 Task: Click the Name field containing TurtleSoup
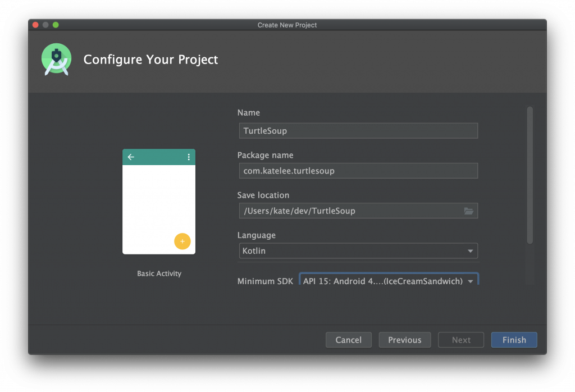(357, 131)
